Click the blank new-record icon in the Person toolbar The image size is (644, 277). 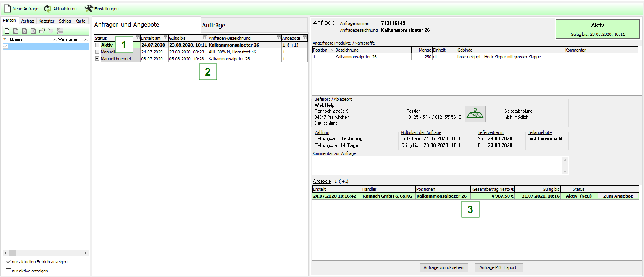click(x=7, y=31)
